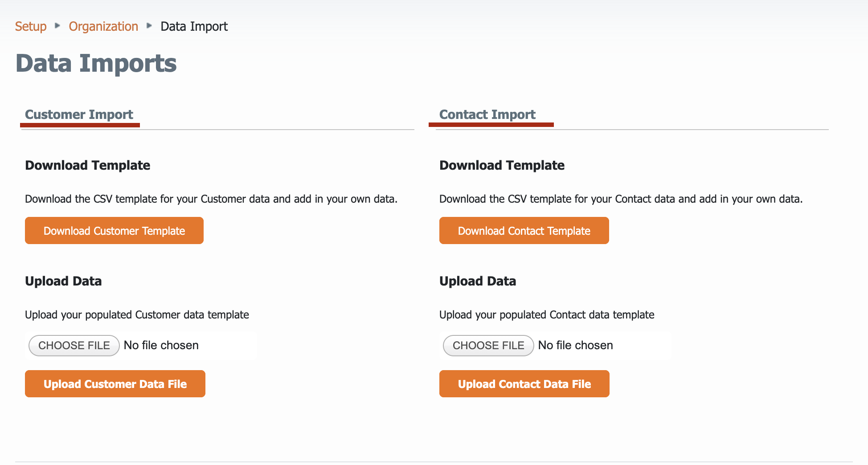Click the Download Customer Template button
The height and width of the screenshot is (465, 868).
pos(114,231)
